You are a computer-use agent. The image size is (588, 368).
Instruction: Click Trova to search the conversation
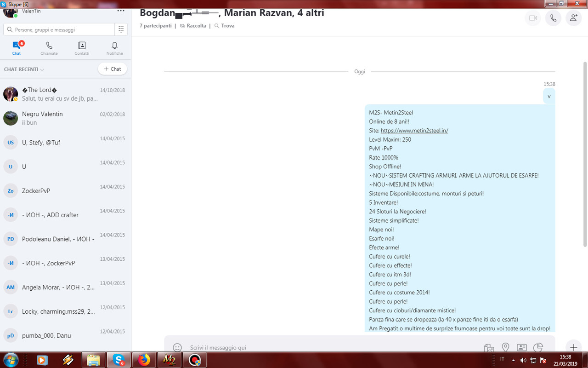[x=224, y=26]
